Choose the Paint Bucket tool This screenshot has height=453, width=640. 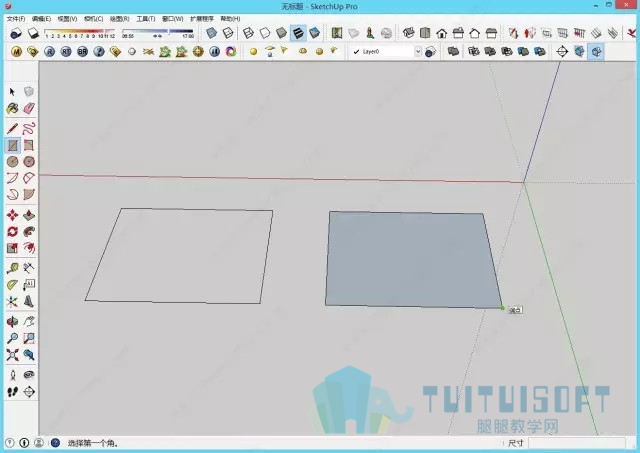pyautogui.click(x=12, y=109)
